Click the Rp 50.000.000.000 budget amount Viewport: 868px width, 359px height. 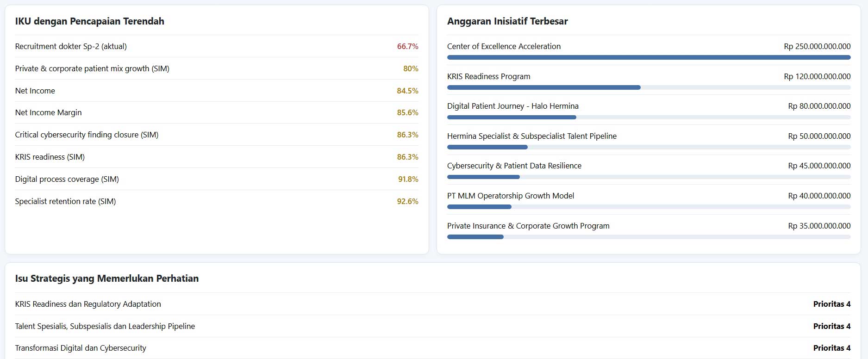pyautogui.click(x=819, y=136)
